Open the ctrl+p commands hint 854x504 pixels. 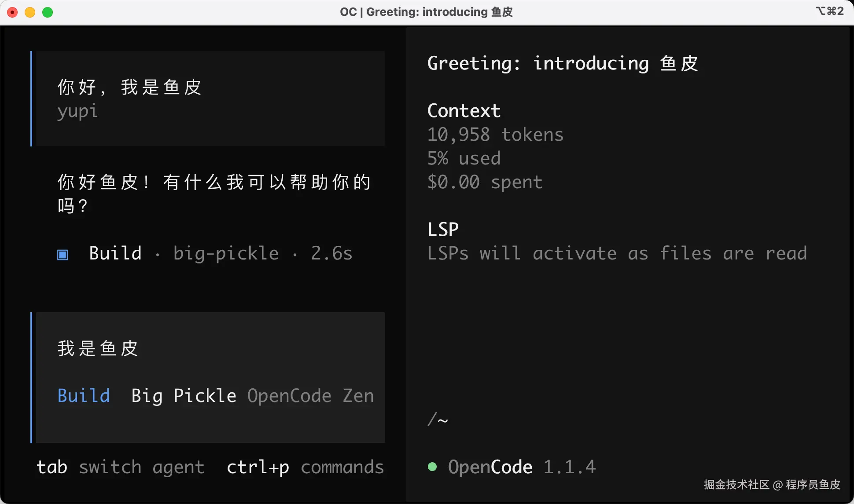305,467
